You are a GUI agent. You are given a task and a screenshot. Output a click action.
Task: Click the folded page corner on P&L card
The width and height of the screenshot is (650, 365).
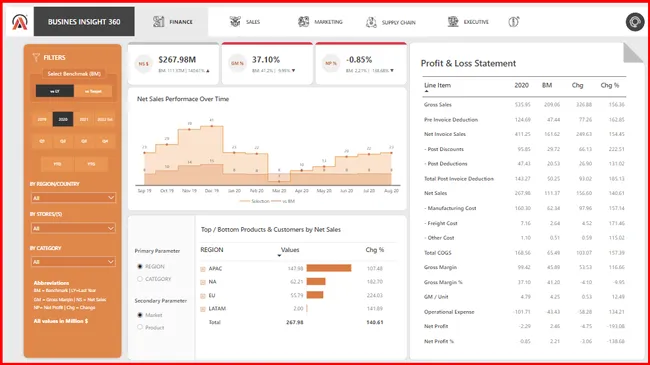[x=633, y=53]
